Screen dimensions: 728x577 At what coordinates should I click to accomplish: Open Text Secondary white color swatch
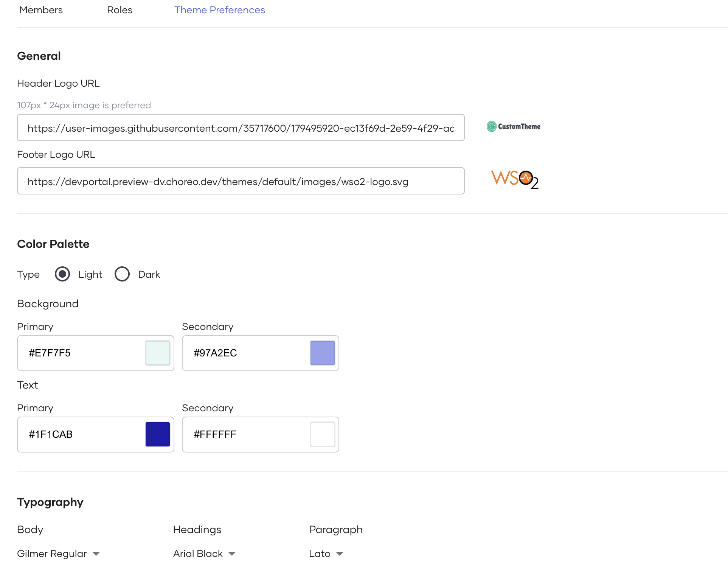pyautogui.click(x=323, y=434)
